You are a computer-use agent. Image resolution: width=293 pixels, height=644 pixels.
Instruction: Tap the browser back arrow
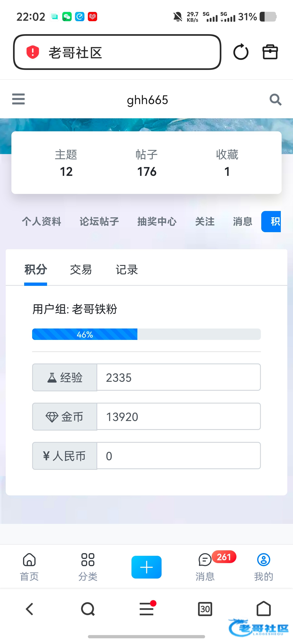point(30,609)
